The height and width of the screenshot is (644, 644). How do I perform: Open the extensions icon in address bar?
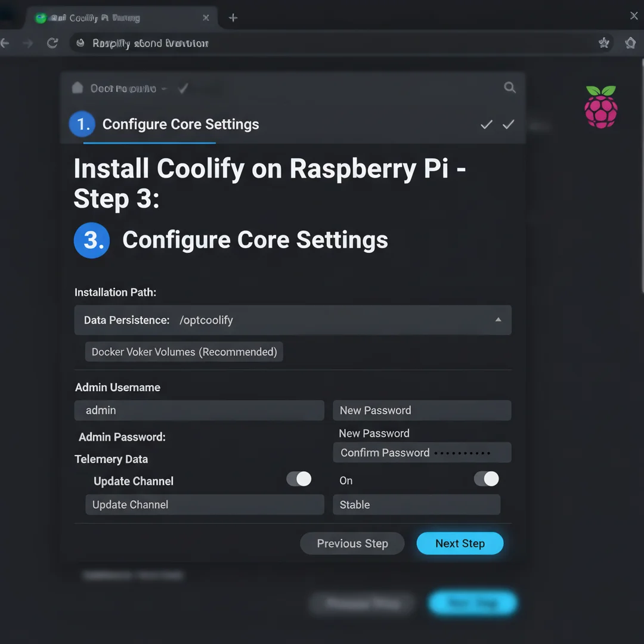pos(603,43)
